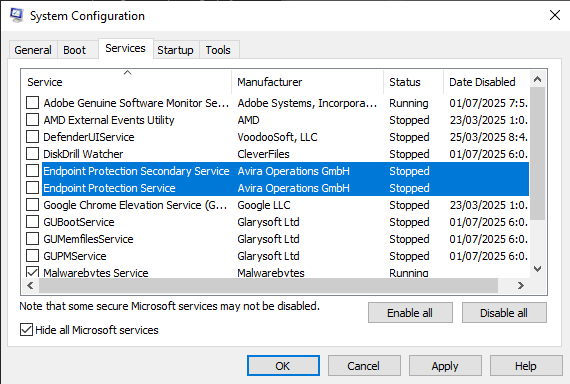Image resolution: width=570 pixels, height=384 pixels.
Task: Click the Disable all button
Action: pyautogui.click(x=504, y=313)
